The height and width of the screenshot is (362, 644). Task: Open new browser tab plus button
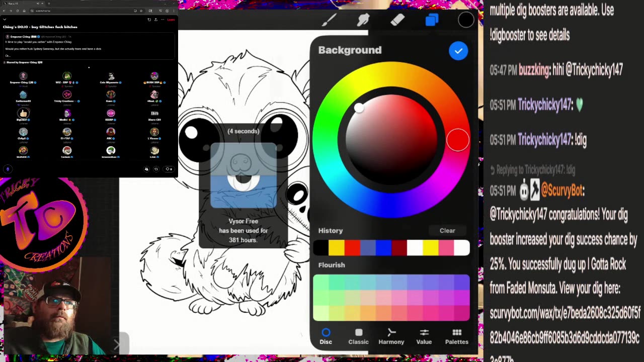(x=49, y=4)
